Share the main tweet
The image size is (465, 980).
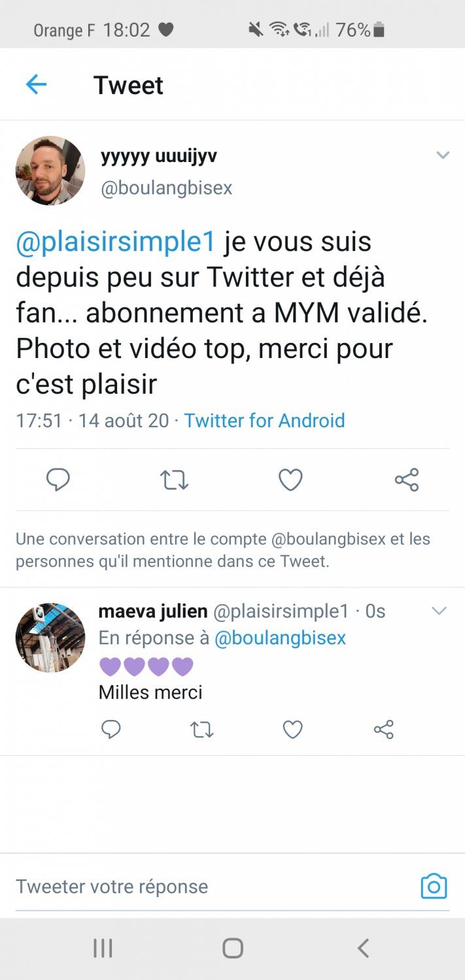[406, 480]
